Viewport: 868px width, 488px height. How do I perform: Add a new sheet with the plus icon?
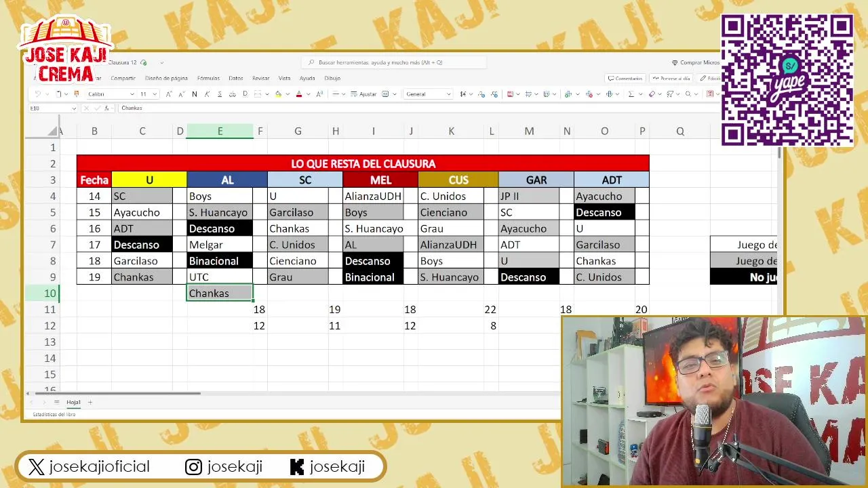[x=90, y=402]
